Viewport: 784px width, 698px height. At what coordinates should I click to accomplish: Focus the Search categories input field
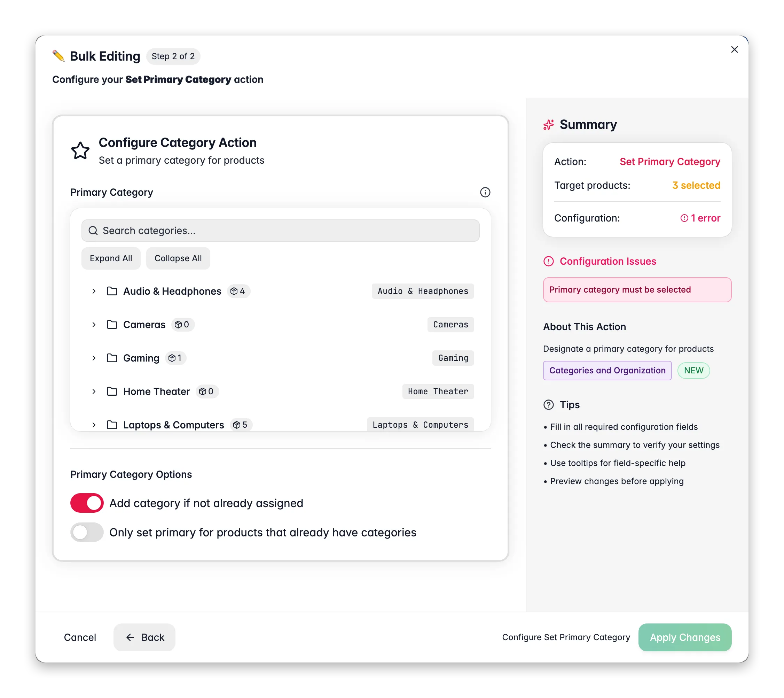click(280, 231)
